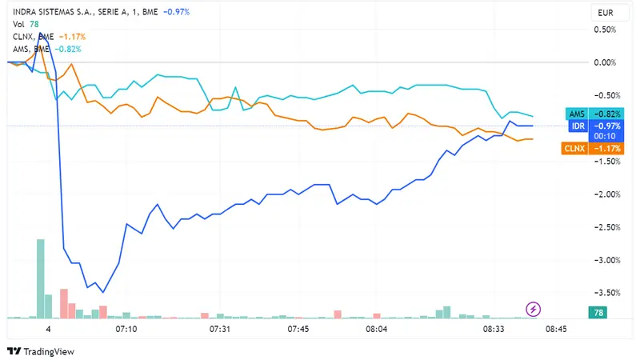Click the 07:10 time axis label
The width and height of the screenshot is (640, 364).
(x=126, y=329)
